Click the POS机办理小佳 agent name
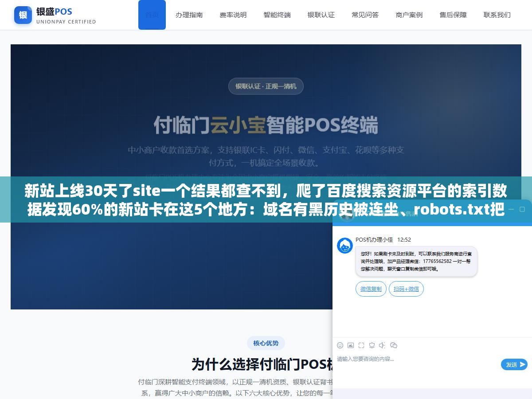The width and height of the screenshot is (532, 399). click(x=374, y=239)
